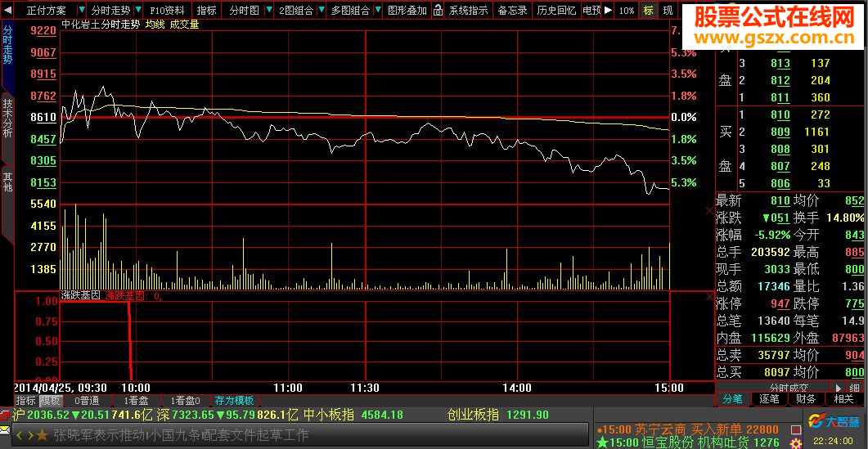
Task: Click 创业板指 value 1291.90
Action: (x=526, y=414)
